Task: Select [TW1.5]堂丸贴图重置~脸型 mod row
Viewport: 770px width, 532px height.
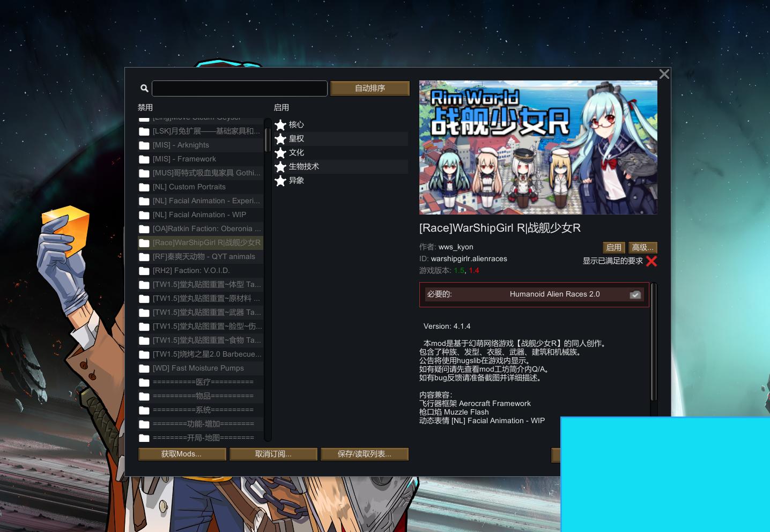Action: [201, 327]
